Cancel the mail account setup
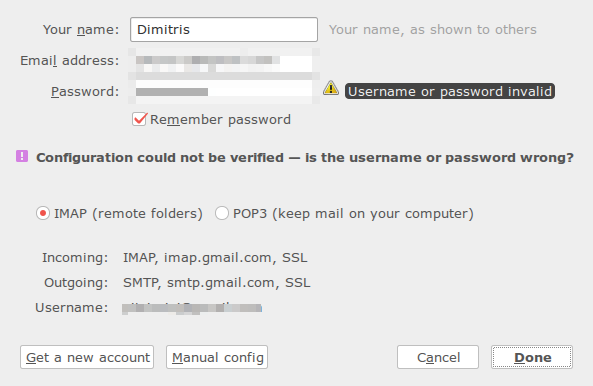Viewport: 593px width, 386px height. tap(438, 357)
